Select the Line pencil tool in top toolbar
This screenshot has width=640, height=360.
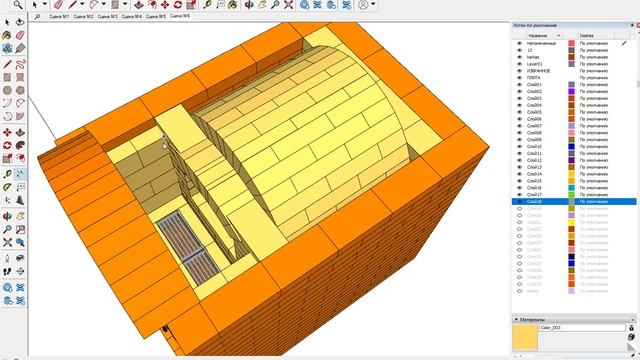pos(73,5)
